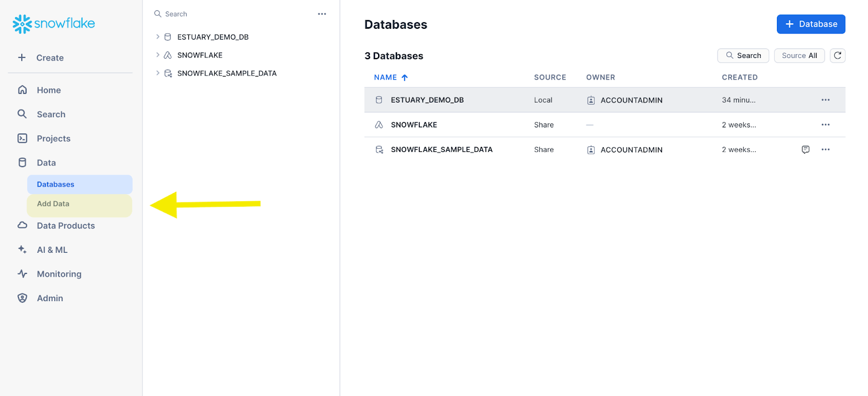Click the Data Products cloud icon
This screenshot has height=396, width=868.
pyautogui.click(x=22, y=225)
